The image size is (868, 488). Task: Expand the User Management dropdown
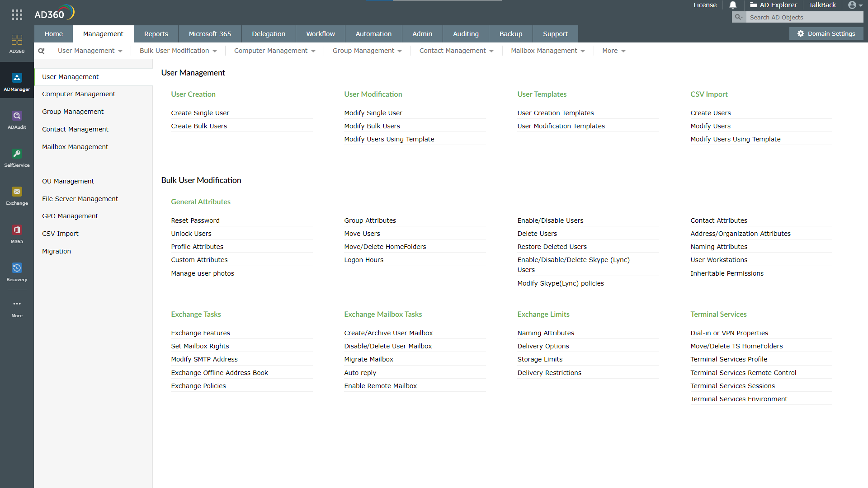90,51
